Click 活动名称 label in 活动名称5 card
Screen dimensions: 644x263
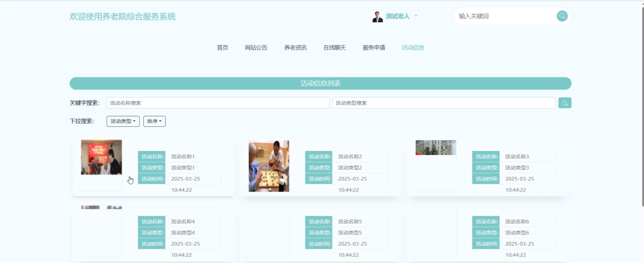click(319, 222)
